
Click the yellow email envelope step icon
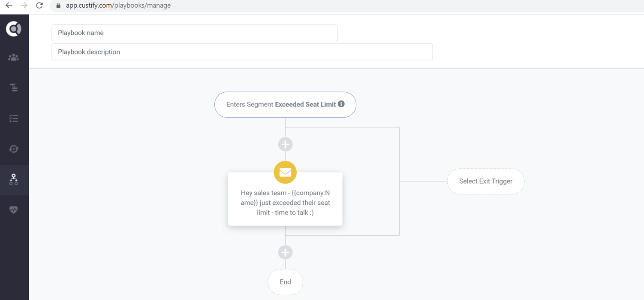tap(285, 172)
